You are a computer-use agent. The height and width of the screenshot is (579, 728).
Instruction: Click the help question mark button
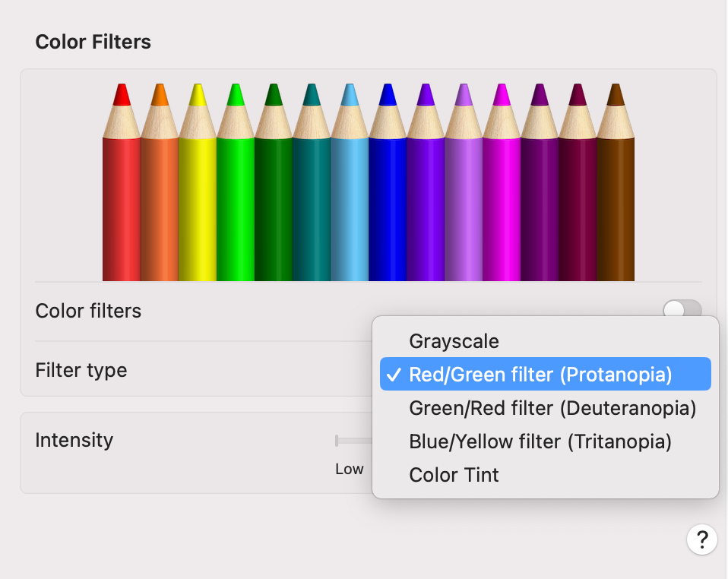[701, 539]
